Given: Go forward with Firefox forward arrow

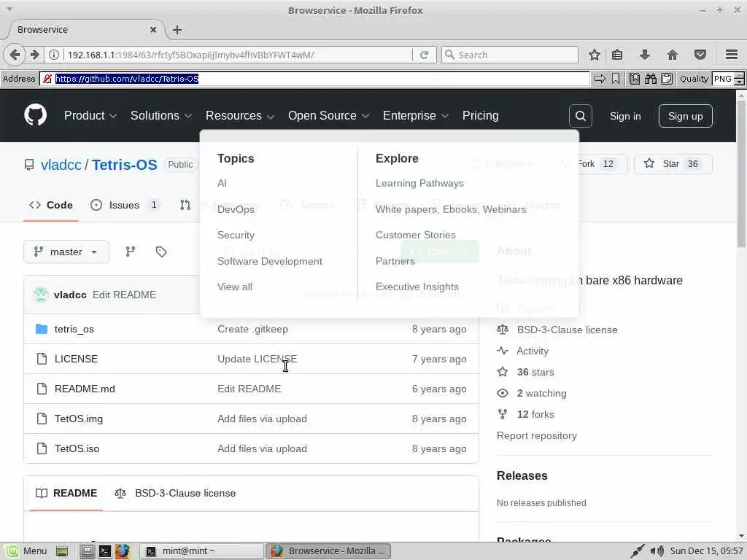Looking at the screenshot, I should (34, 55).
